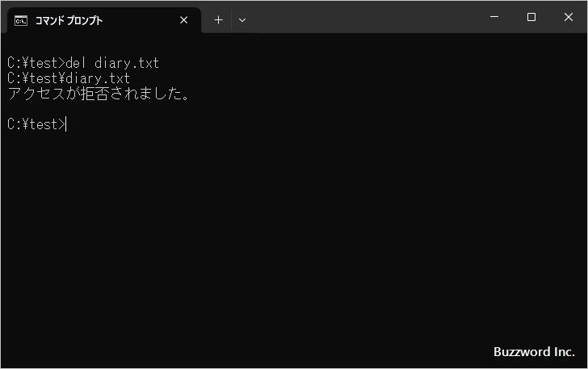588x369 pixels.
Task: Click empty title bar area beside dropdown
Action: tap(363, 18)
